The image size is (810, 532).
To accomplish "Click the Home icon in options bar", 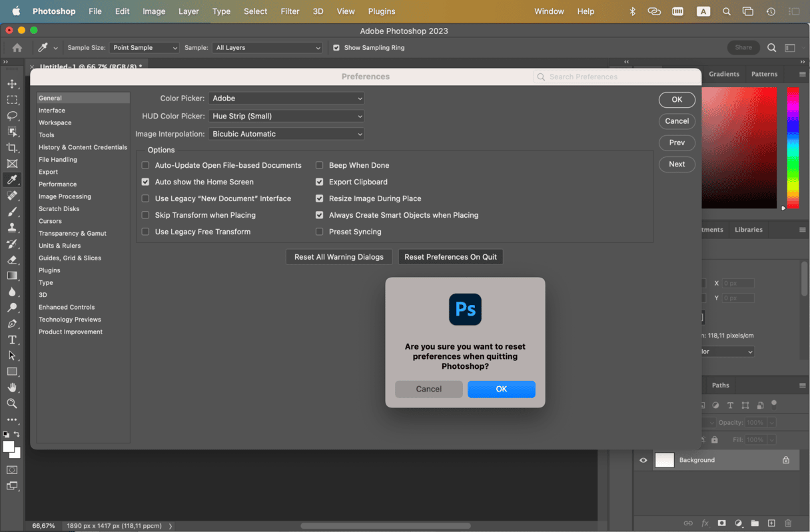I will 17,48.
